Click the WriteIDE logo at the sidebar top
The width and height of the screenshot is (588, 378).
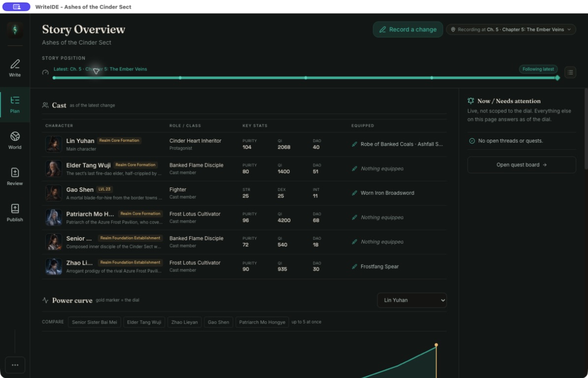(15, 30)
